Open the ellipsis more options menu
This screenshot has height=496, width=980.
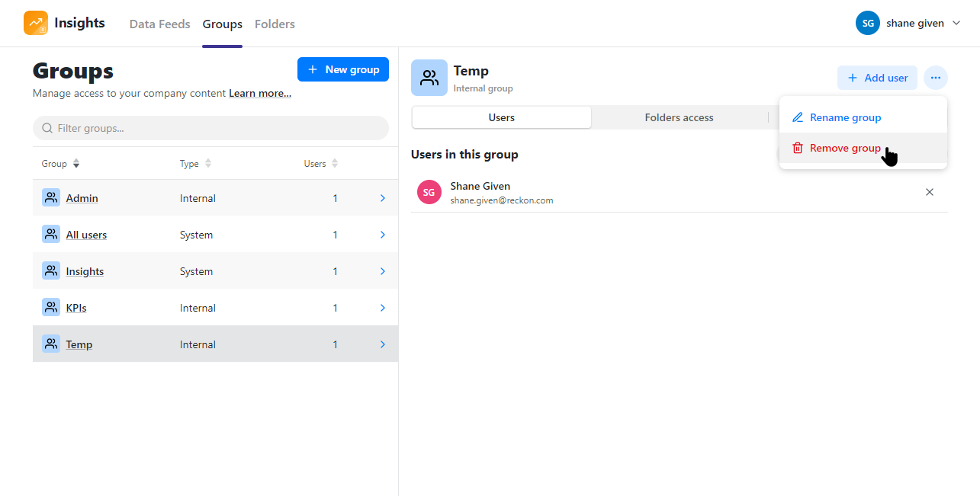[935, 77]
